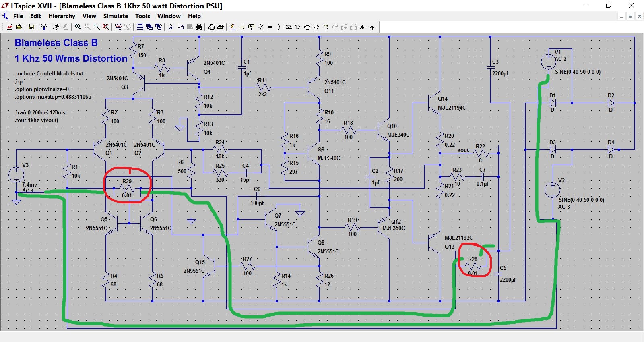Image resolution: width=644 pixels, height=342 pixels.
Task: Click the '.tran 0 200ms 120ms' directive
Action: coord(40,112)
